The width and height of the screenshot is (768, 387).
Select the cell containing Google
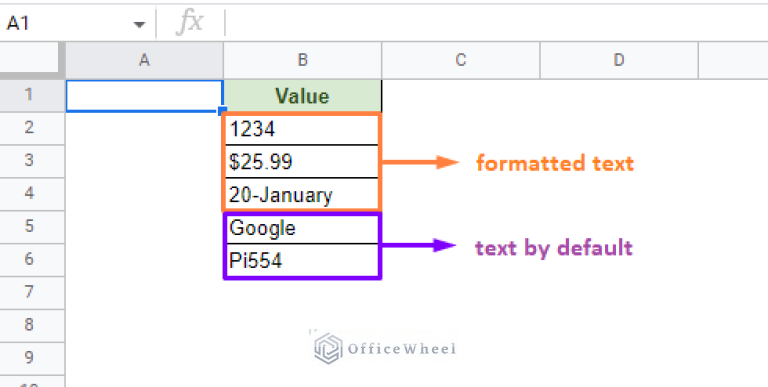(x=302, y=228)
